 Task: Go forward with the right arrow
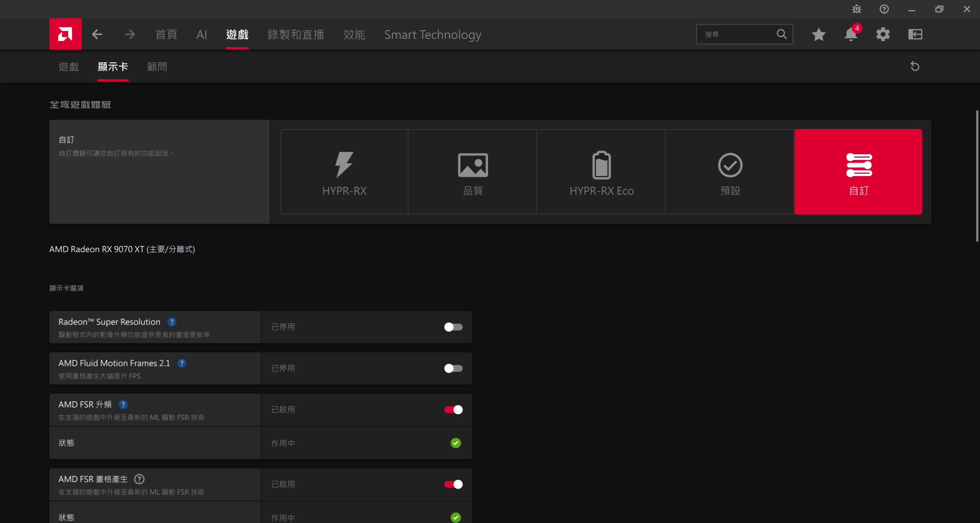point(130,34)
